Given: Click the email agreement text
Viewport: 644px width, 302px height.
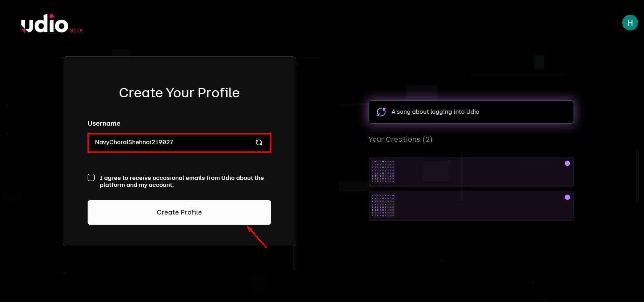Looking at the screenshot, I should (x=182, y=181).
